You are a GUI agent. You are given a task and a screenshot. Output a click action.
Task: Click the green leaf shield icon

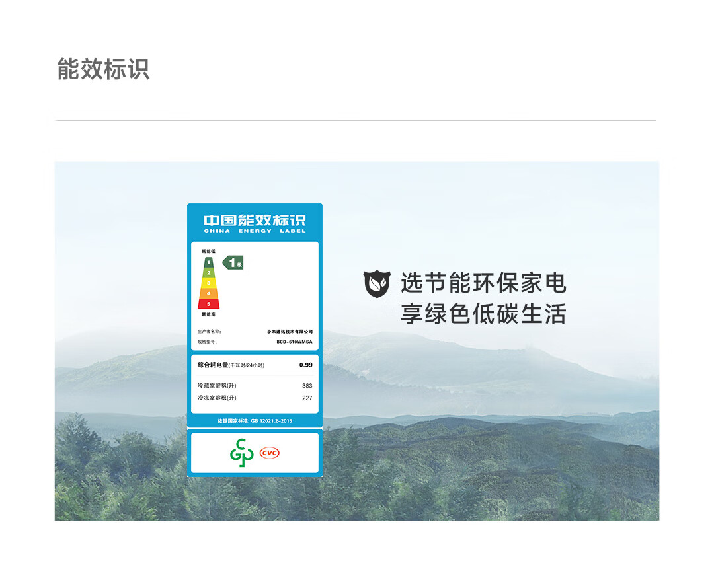point(377,284)
